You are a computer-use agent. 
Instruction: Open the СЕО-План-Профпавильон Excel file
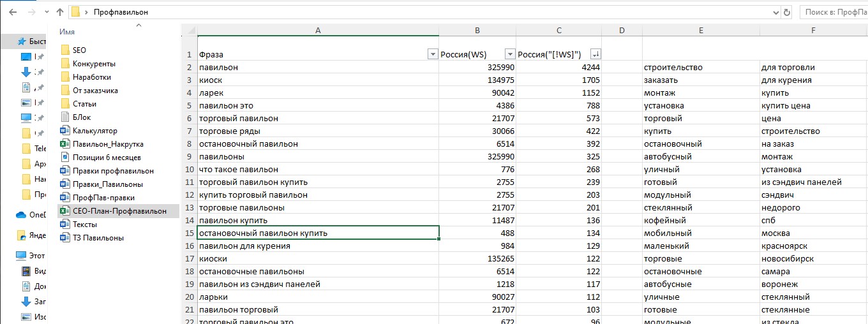point(119,211)
